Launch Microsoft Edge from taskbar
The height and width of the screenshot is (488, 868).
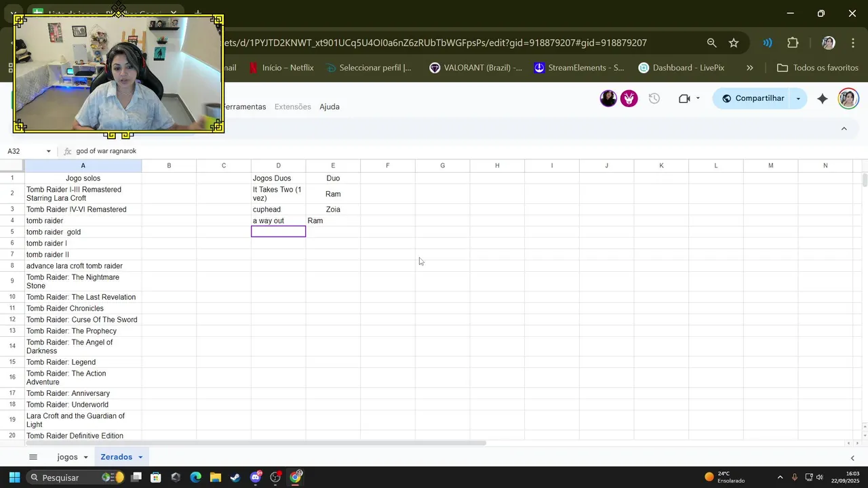tap(195, 477)
